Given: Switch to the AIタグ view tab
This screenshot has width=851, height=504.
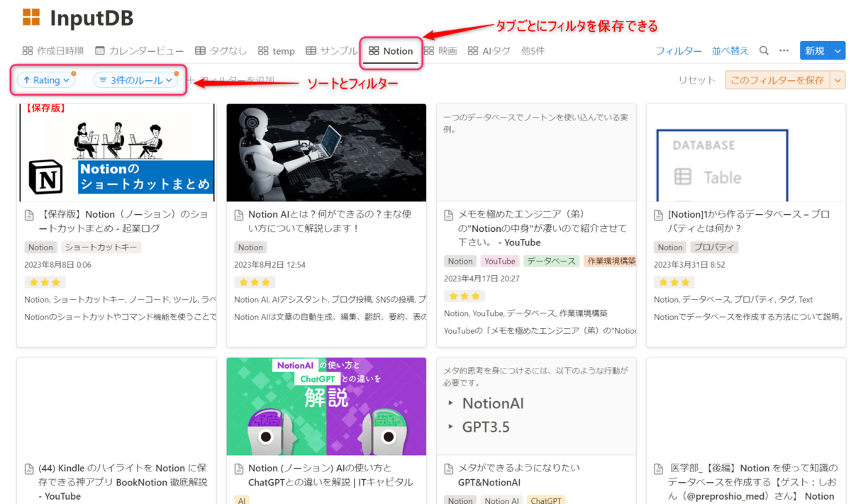Looking at the screenshot, I should [x=489, y=51].
